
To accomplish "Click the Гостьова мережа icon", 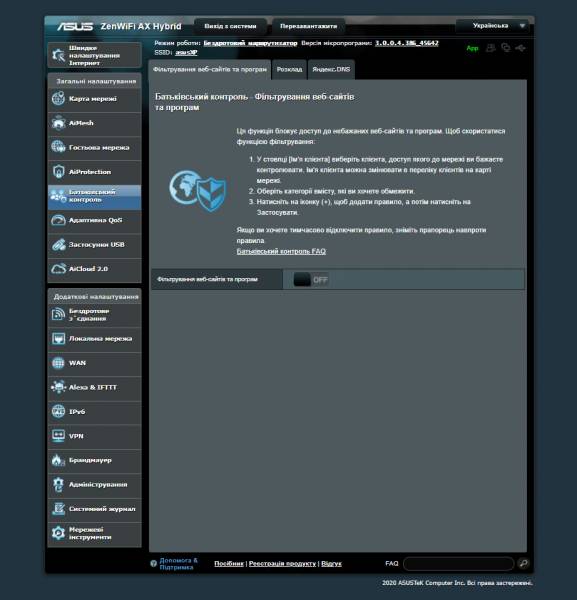I will point(59,147).
